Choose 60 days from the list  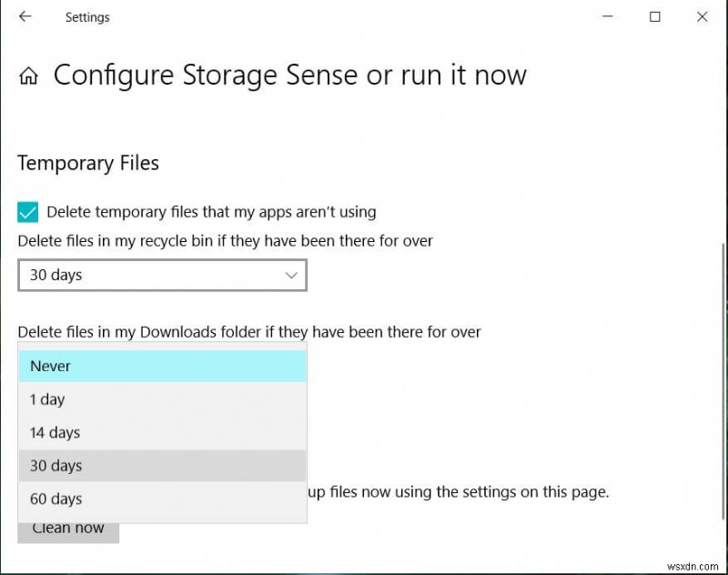click(162, 499)
